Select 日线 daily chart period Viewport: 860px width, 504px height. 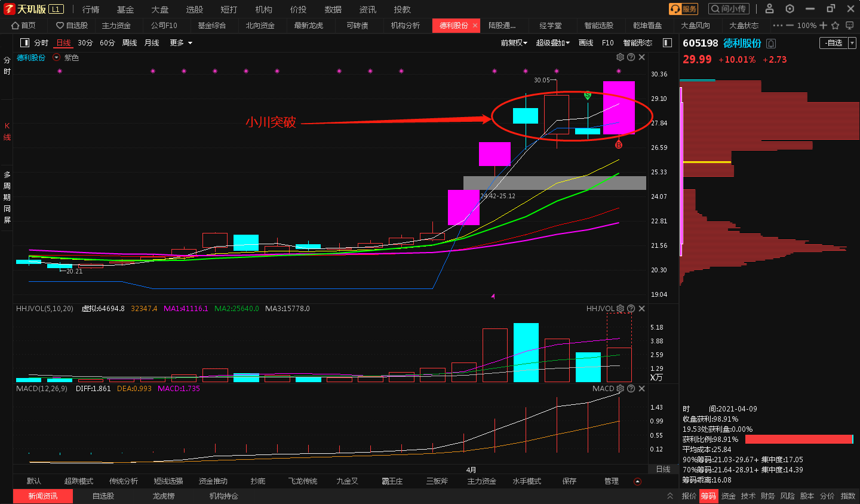pos(63,43)
